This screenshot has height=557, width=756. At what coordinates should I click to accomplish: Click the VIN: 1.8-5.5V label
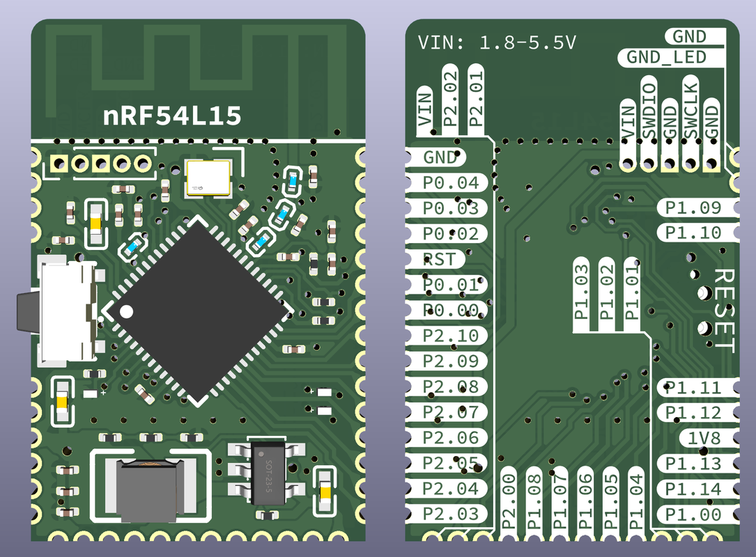click(x=497, y=43)
